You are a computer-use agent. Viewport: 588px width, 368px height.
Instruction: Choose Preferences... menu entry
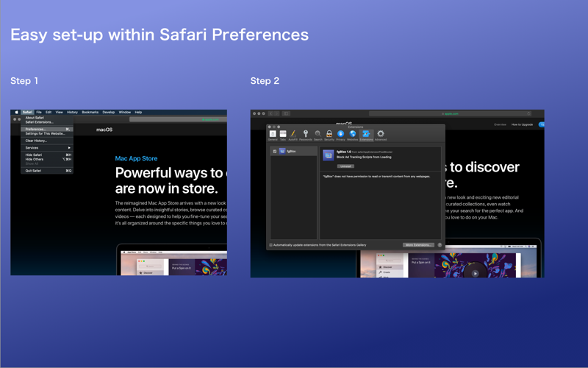click(47, 130)
